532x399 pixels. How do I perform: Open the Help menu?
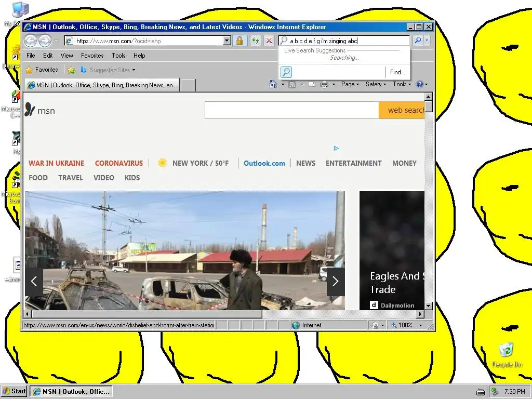[139, 56]
